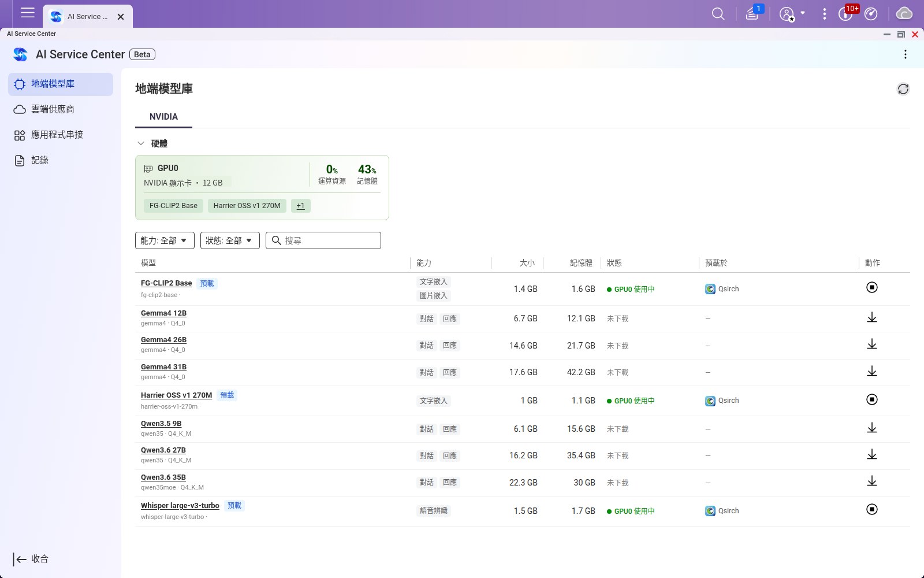Select 地端模型庫 in the sidebar
Image resolution: width=924 pixels, height=578 pixels.
tap(61, 84)
